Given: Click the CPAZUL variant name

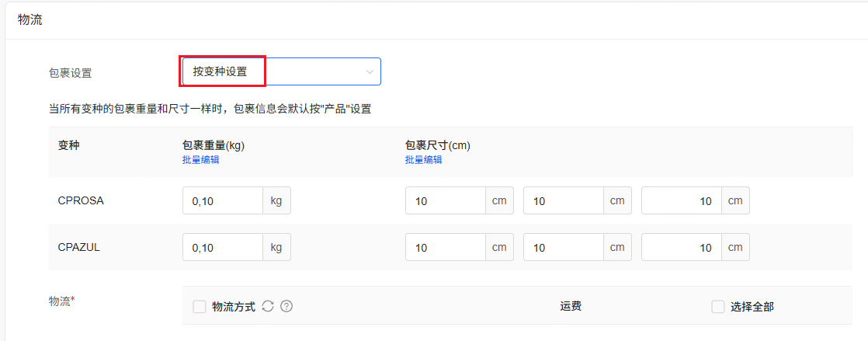Looking at the screenshot, I should pos(79,248).
